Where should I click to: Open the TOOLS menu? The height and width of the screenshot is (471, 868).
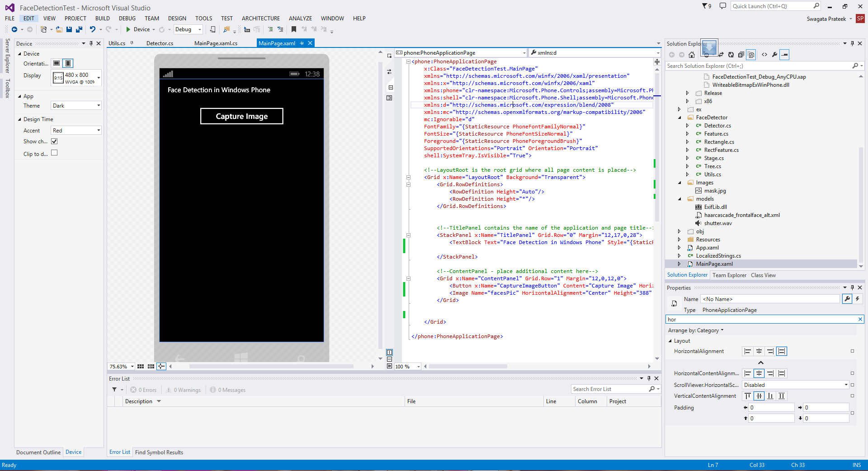(203, 19)
